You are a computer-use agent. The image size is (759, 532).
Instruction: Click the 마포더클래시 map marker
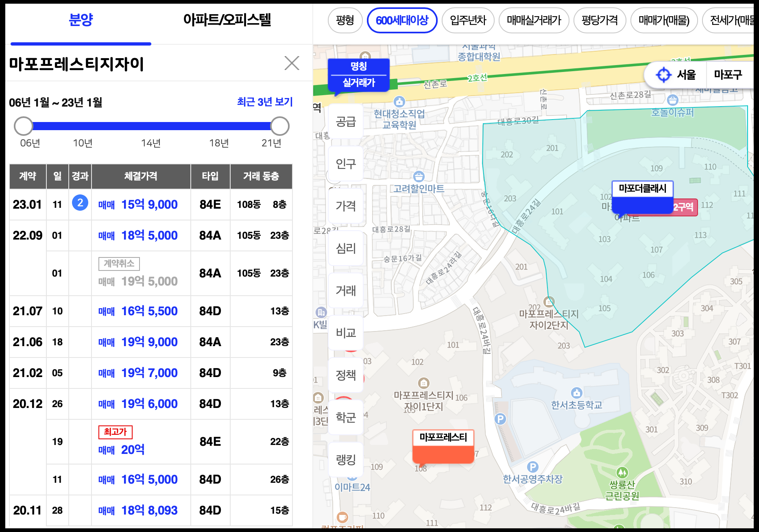tap(643, 197)
